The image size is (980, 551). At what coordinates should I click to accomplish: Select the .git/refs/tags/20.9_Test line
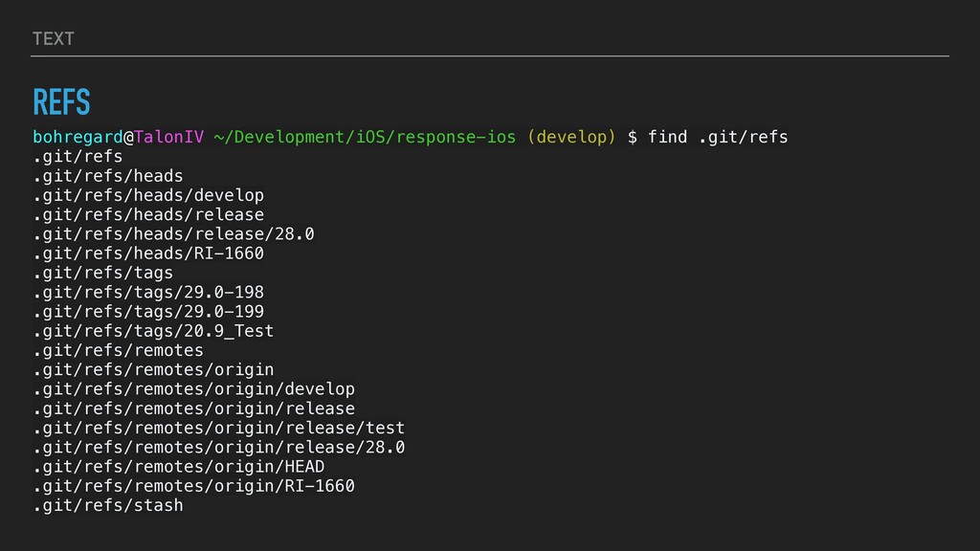pyautogui.click(x=152, y=331)
